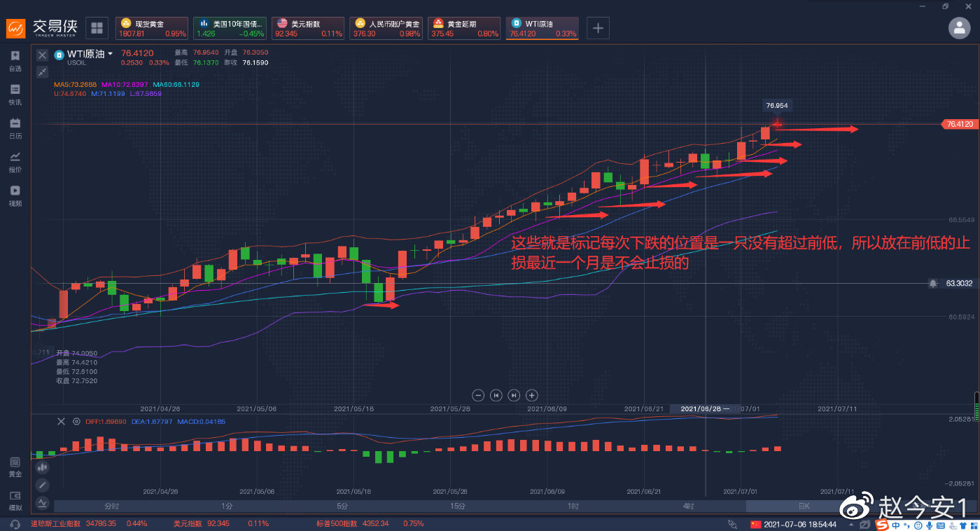This screenshot has height=531, width=980.
Task: Collapse the chart with the shrink arrows icon
Action: (42, 71)
